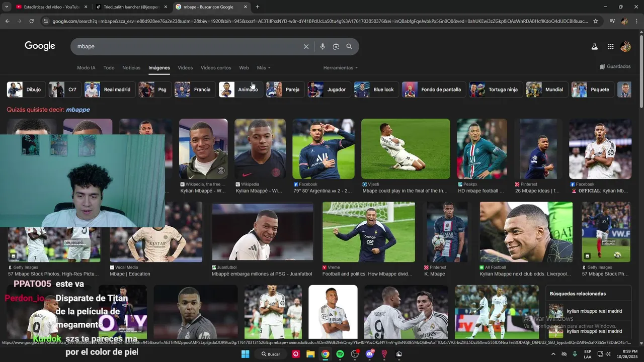Screen dimensions: 644x362
Task: Switch to the Todo results tab
Action: point(109,68)
